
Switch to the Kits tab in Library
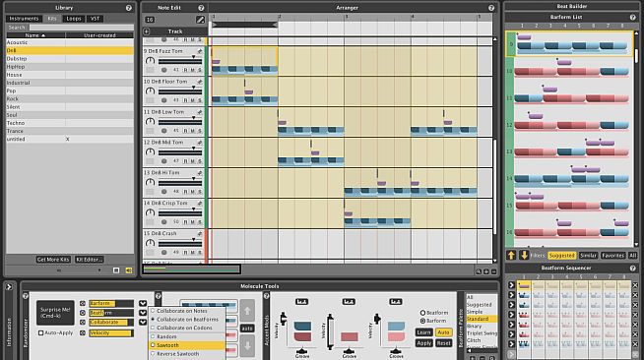(52, 19)
